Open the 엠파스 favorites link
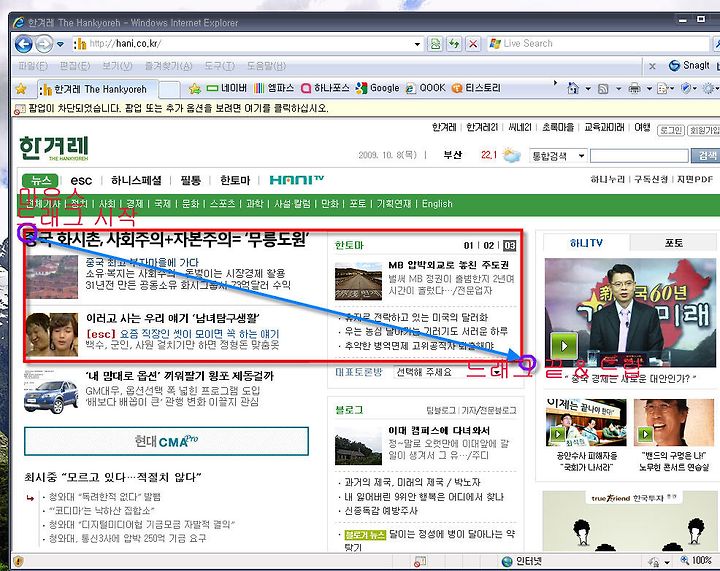Viewport: 720px width, 571px height. 274,88
